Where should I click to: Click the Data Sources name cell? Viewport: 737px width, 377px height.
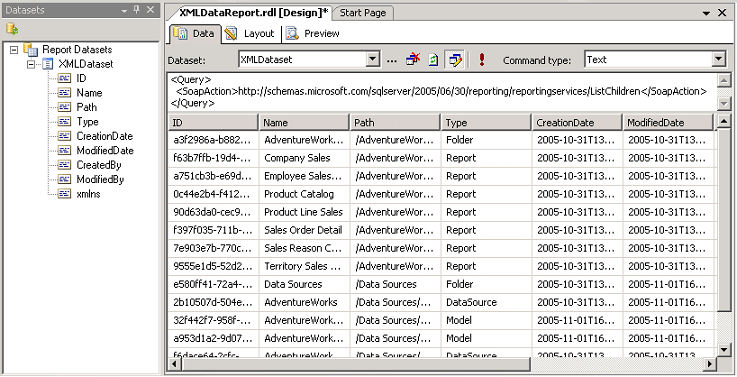(305, 284)
